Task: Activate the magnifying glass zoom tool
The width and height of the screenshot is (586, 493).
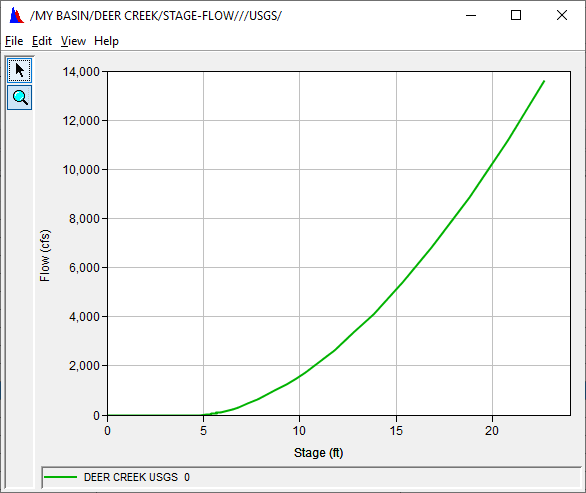Action: point(19,98)
